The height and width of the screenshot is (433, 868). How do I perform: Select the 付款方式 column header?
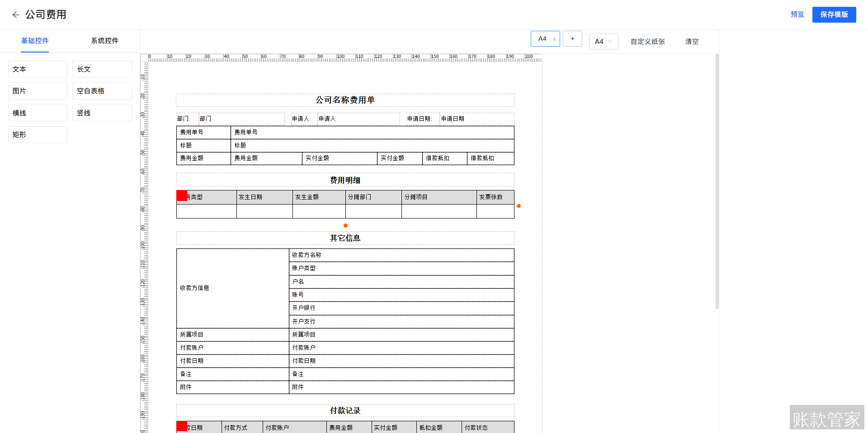[242, 428]
